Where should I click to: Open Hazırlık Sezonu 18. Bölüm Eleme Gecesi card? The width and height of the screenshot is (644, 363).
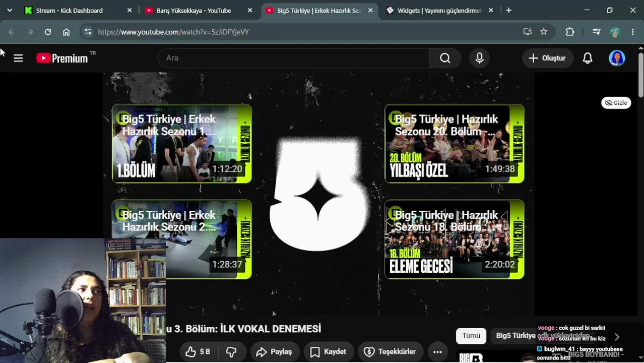455,239
